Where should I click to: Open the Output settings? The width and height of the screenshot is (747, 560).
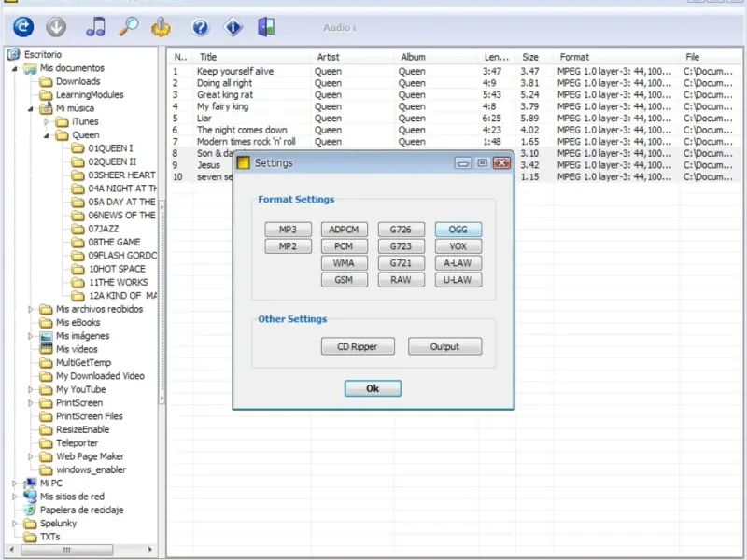tap(444, 347)
